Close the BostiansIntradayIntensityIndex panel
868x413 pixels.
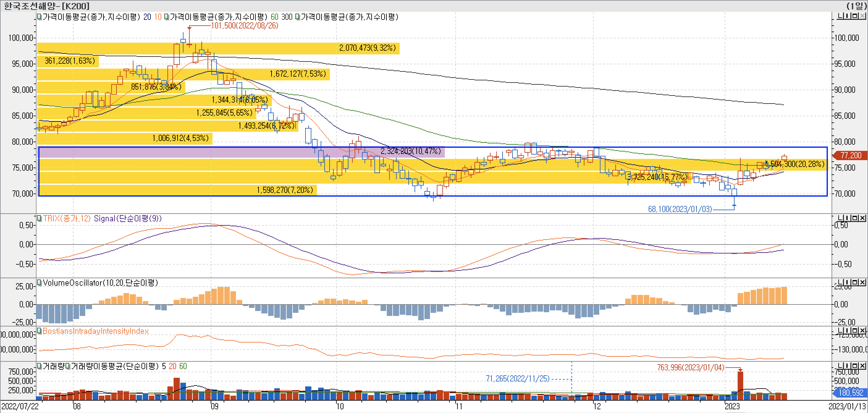(x=862, y=331)
